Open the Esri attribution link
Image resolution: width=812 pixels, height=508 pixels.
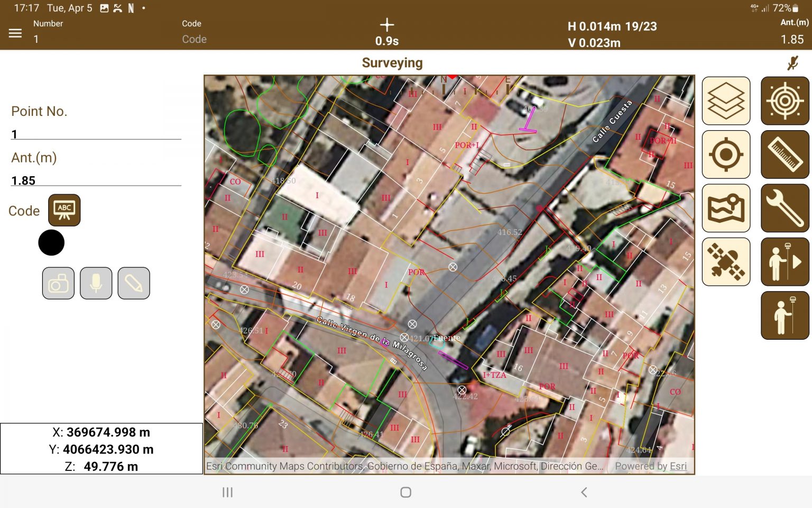coord(678,466)
